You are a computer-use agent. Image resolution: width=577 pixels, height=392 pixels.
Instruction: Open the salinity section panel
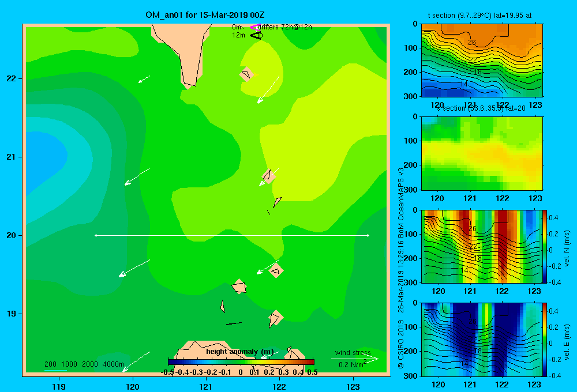tap(482, 153)
